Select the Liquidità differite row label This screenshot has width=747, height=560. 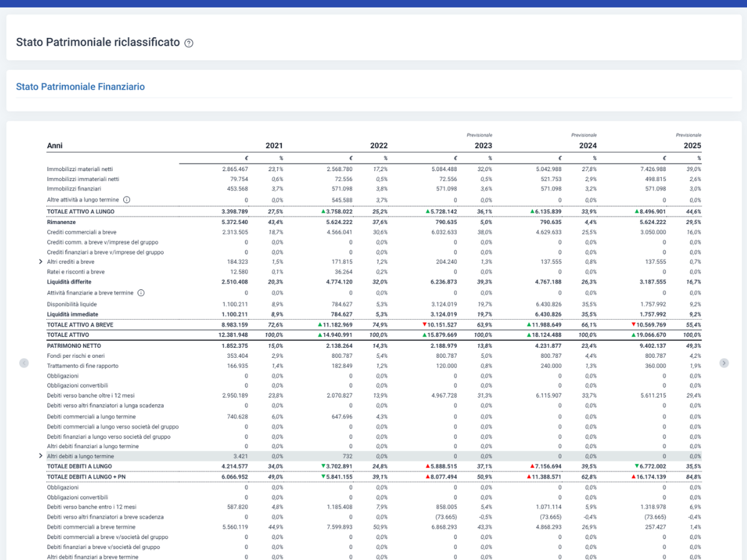tap(69, 282)
